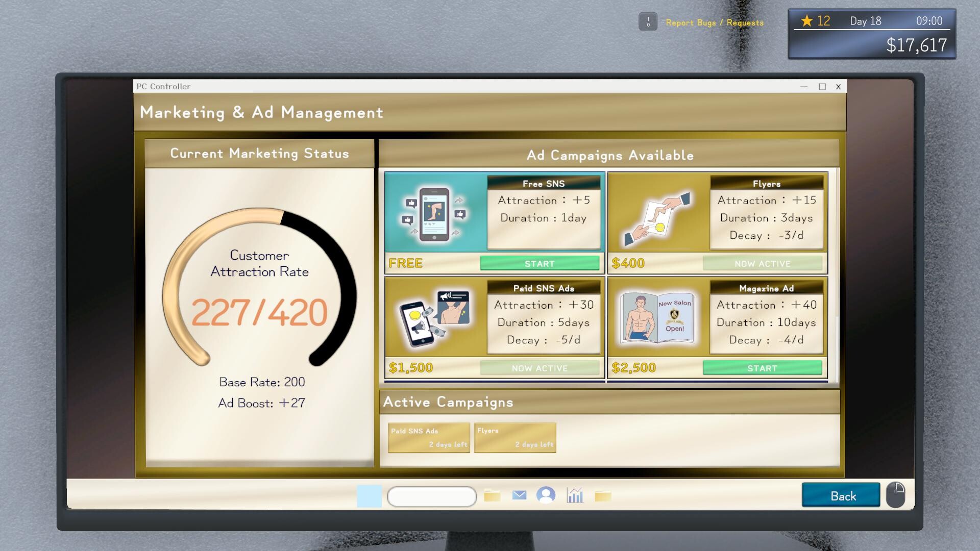Select the Flyers active campaign showing 2 days left
Image resolution: width=980 pixels, height=551 pixels.
point(514,437)
